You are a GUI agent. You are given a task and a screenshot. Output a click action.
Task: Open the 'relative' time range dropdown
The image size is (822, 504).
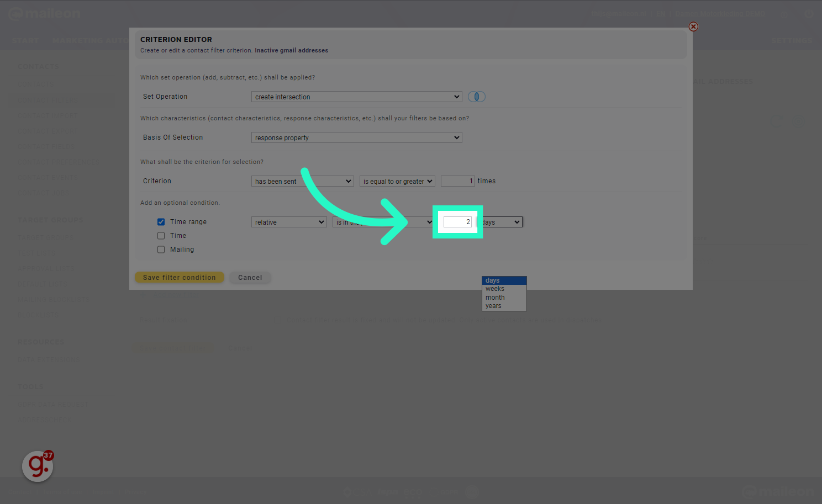coord(289,222)
